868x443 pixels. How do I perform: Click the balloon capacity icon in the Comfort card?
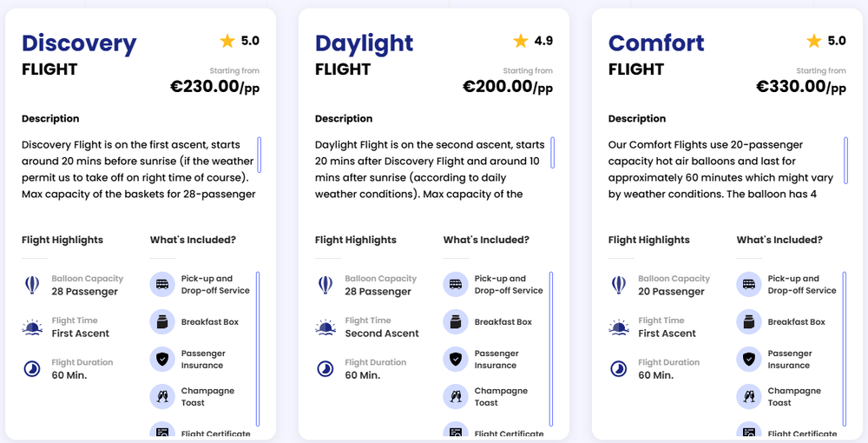[619, 285]
